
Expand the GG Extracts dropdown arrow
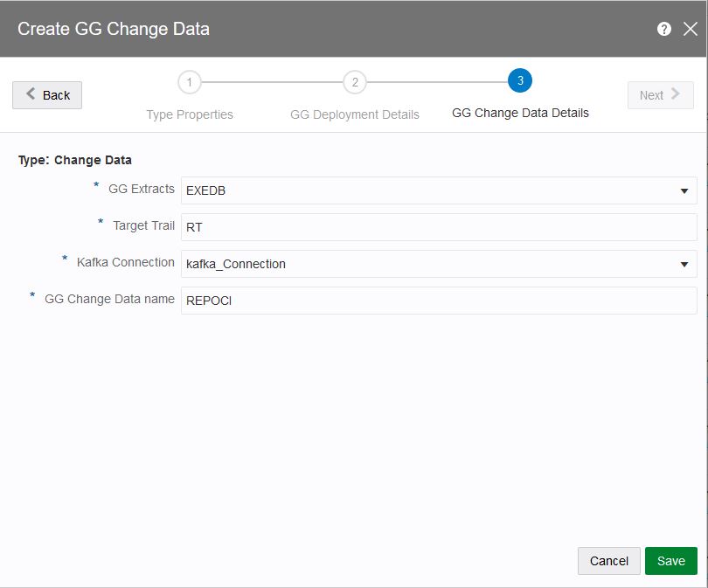684,190
